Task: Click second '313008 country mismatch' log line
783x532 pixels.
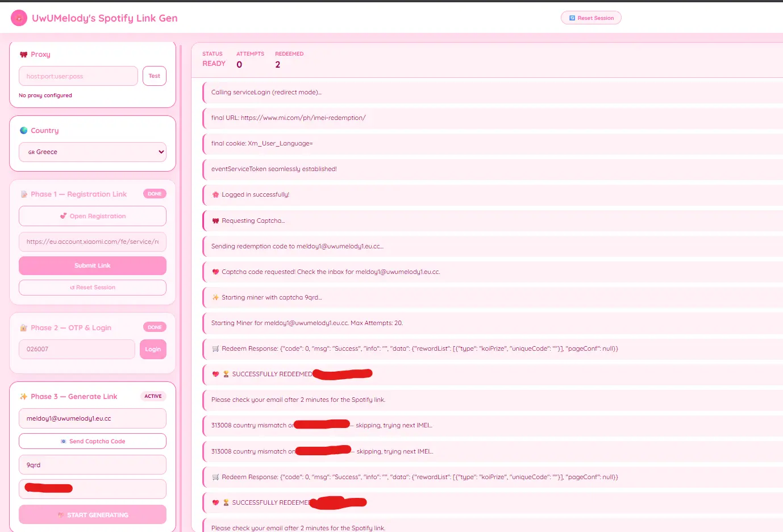Action: pos(493,451)
